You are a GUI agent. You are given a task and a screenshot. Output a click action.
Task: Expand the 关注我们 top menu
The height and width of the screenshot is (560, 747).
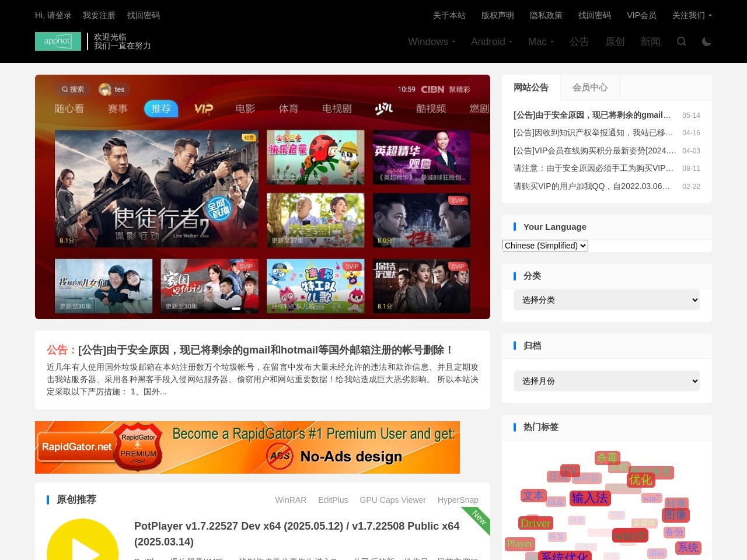coord(692,15)
